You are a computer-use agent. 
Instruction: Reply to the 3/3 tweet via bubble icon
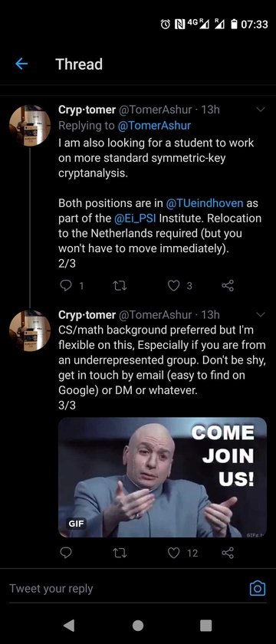pos(66,553)
